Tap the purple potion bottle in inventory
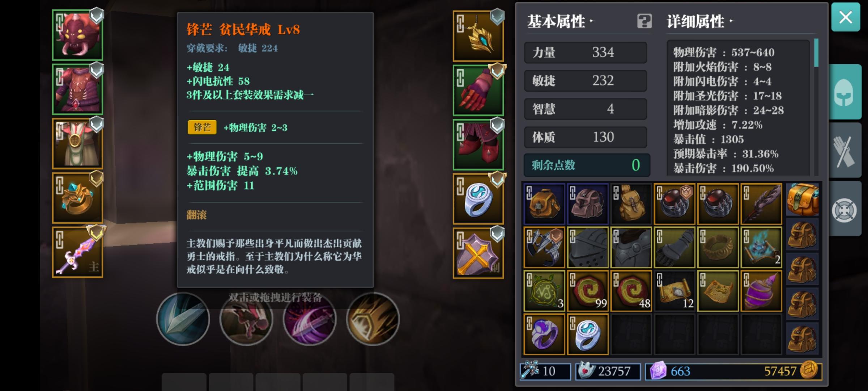 coord(761,291)
